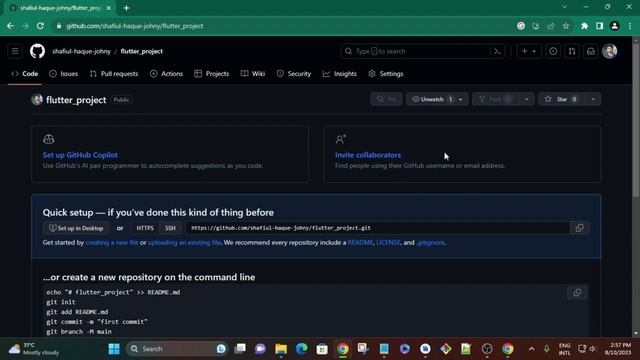This screenshot has width=640, height=360.
Task: Open weather widget on taskbar
Action: (34, 349)
